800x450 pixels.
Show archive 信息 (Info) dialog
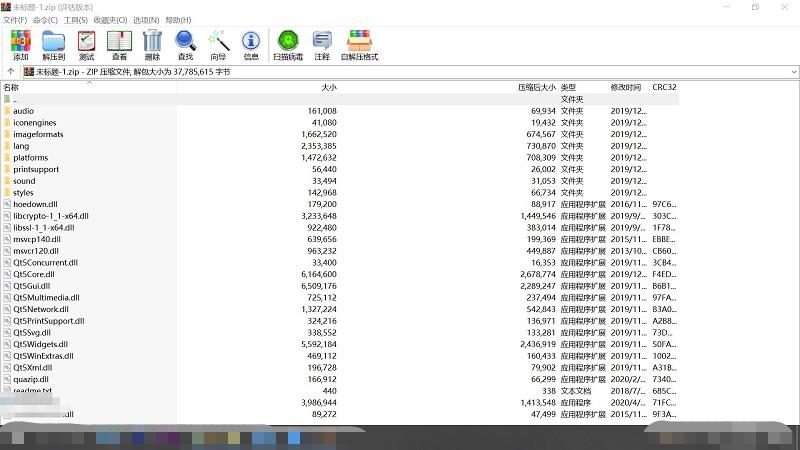click(251, 44)
